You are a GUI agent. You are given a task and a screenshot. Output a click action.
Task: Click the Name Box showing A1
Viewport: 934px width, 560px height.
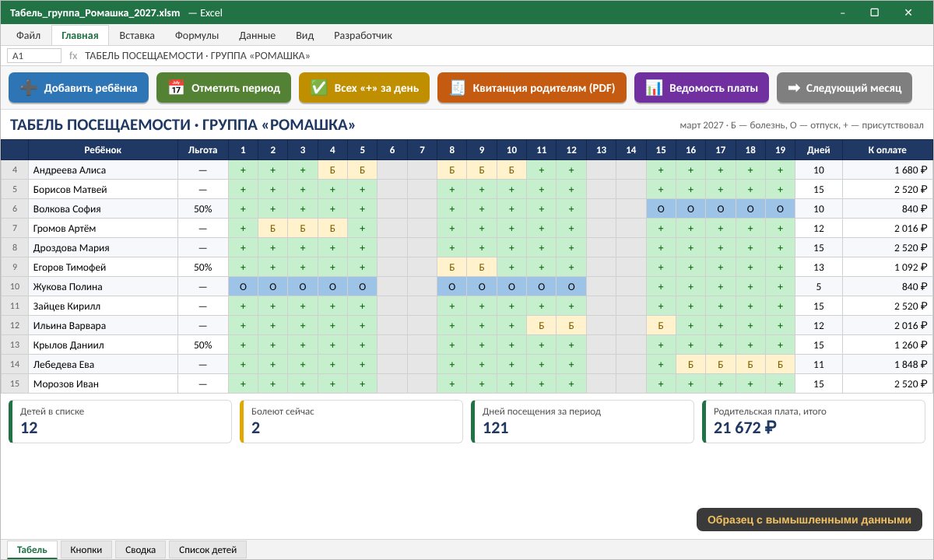click(34, 56)
